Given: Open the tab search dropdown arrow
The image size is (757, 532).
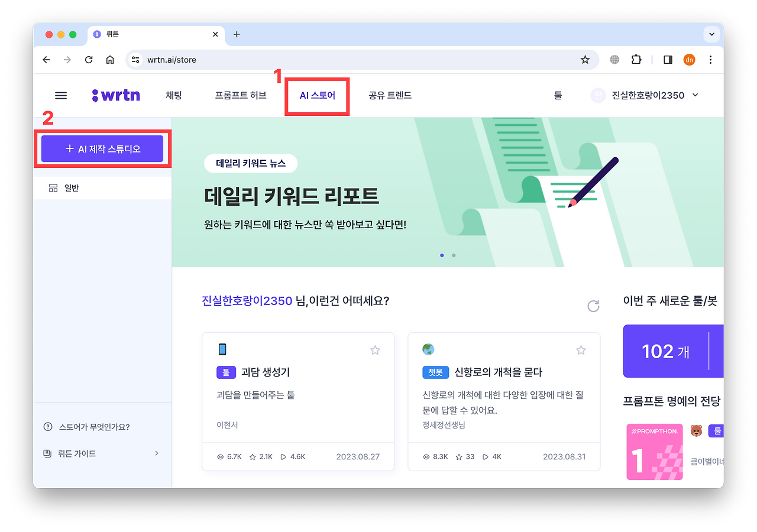Looking at the screenshot, I should (711, 34).
